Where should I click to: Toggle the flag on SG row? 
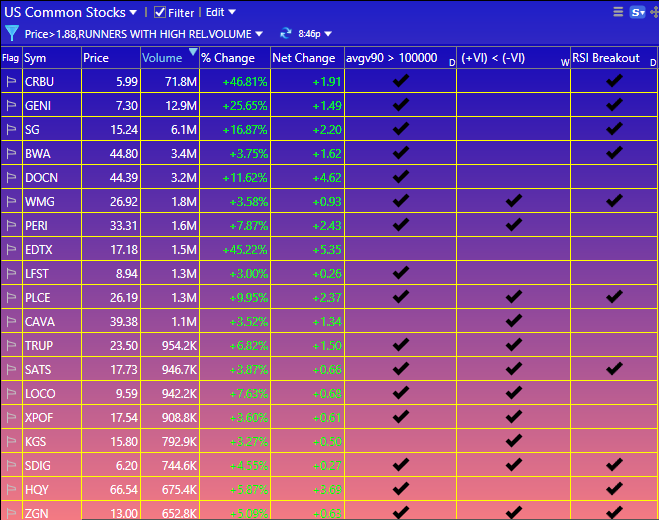(11, 129)
